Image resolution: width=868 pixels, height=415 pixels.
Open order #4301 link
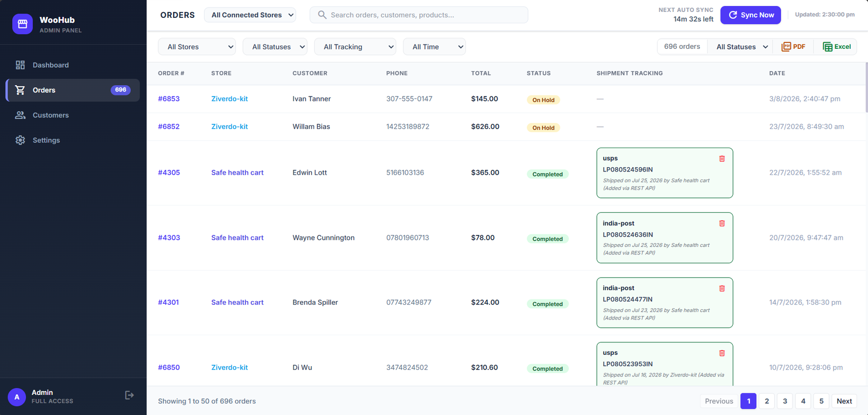pos(168,302)
